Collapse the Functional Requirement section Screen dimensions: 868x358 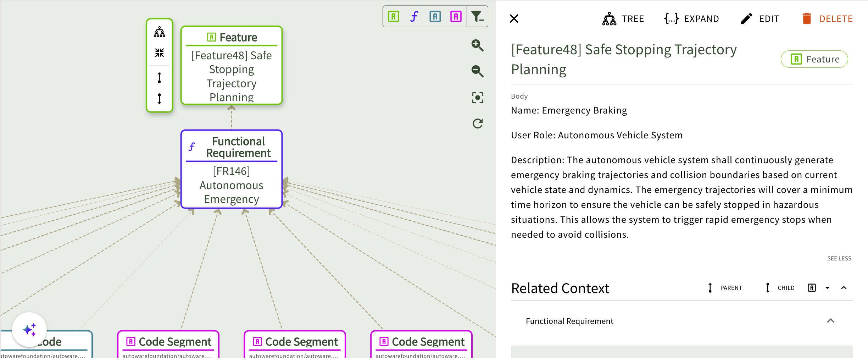(830, 321)
